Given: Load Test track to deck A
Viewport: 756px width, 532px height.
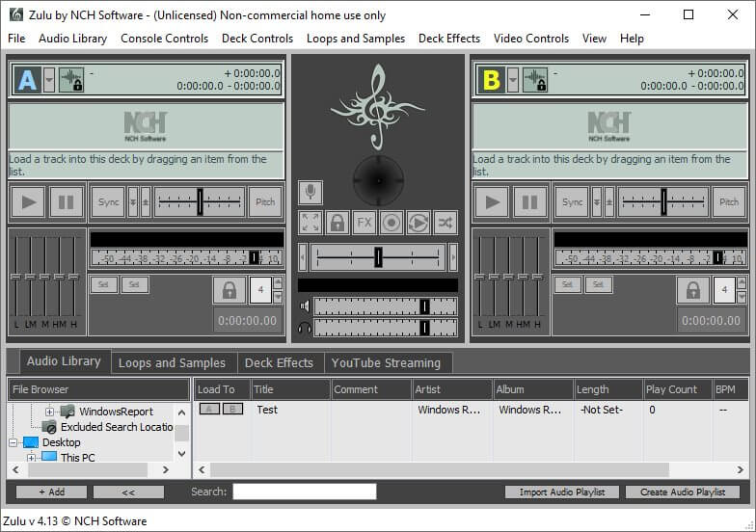Looking at the screenshot, I should 209,409.
